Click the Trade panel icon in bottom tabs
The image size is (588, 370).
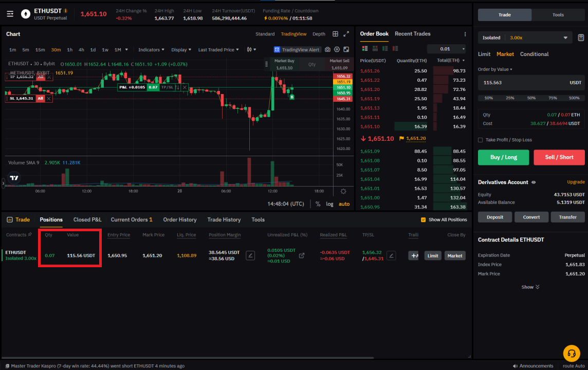[x=10, y=219]
